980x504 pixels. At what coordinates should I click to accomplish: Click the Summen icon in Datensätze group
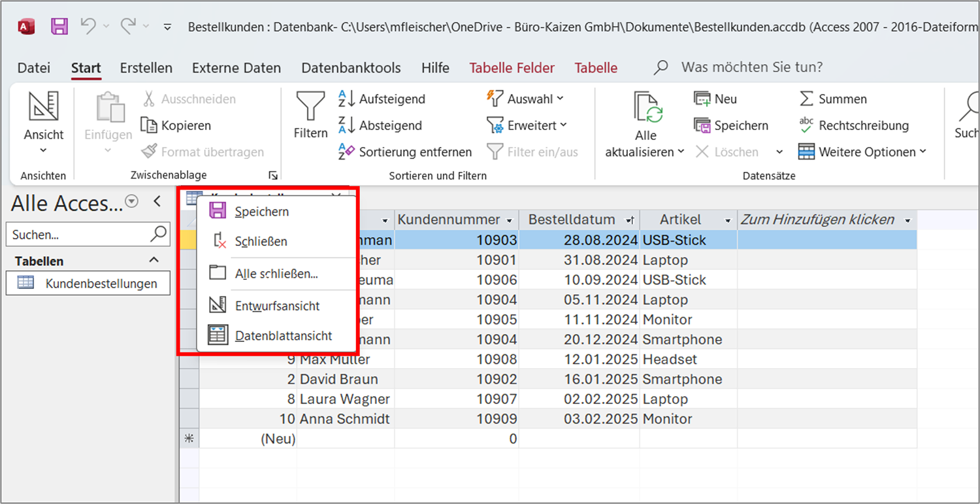click(805, 99)
